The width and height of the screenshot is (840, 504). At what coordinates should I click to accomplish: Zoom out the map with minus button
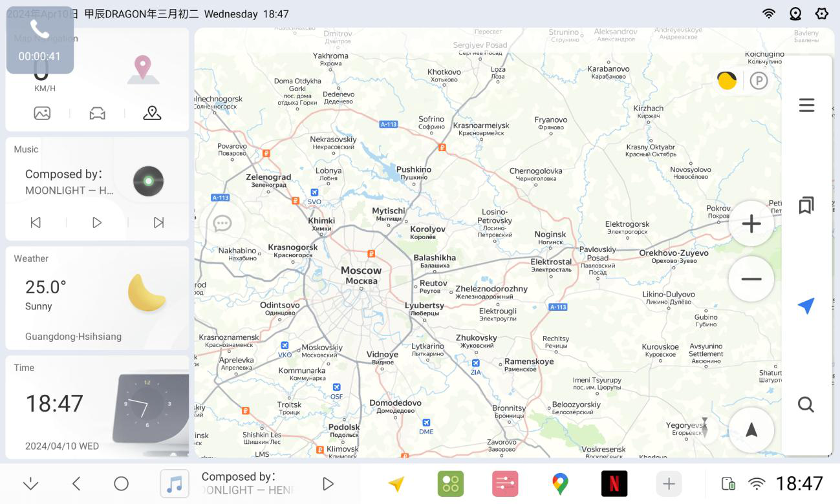[x=751, y=279]
